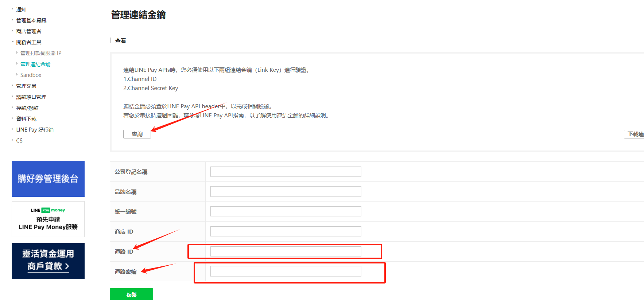Click the 查詢 button
Screen dimensions: 644x305
point(137,134)
